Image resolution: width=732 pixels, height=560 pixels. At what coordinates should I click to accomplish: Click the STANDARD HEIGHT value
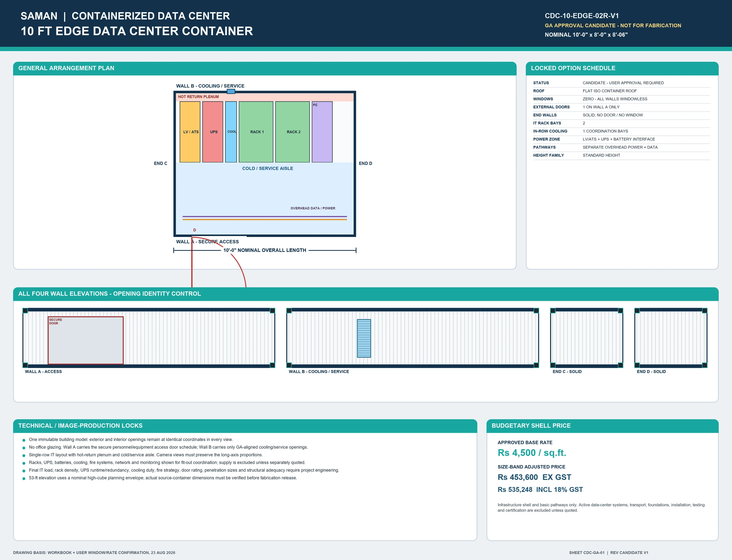tap(601, 155)
